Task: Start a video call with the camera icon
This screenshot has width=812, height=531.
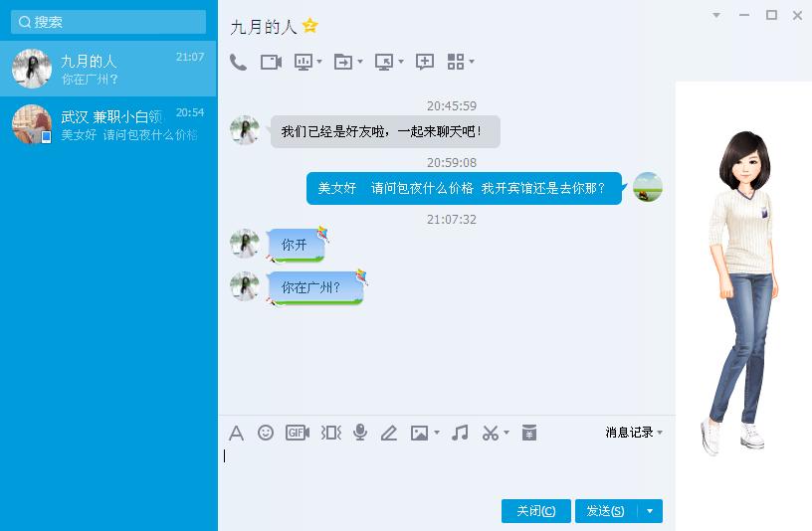Action: click(x=271, y=62)
